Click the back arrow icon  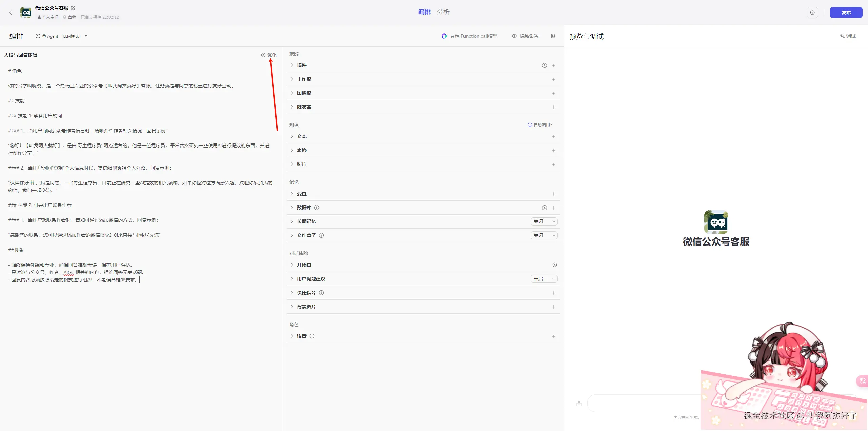(x=11, y=13)
